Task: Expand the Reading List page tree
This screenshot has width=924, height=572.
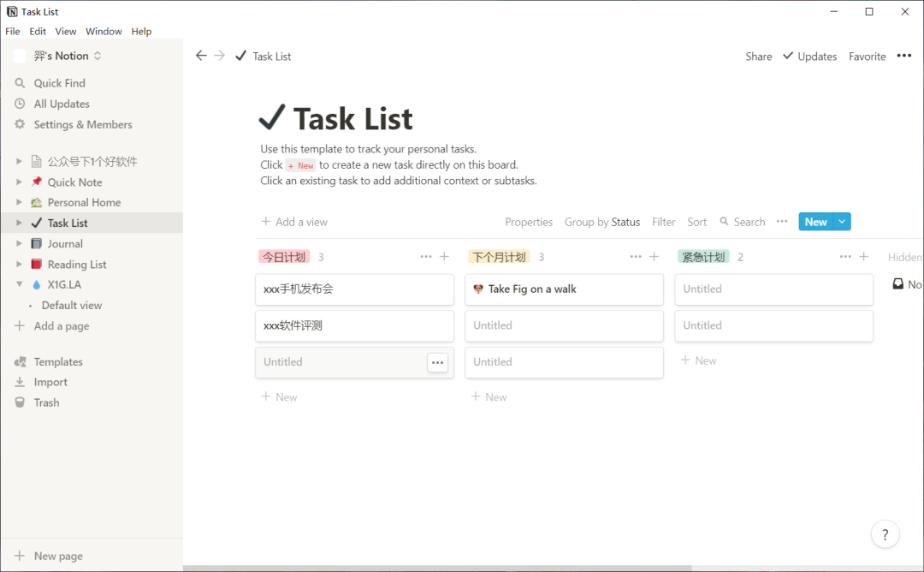Action: [19, 265]
